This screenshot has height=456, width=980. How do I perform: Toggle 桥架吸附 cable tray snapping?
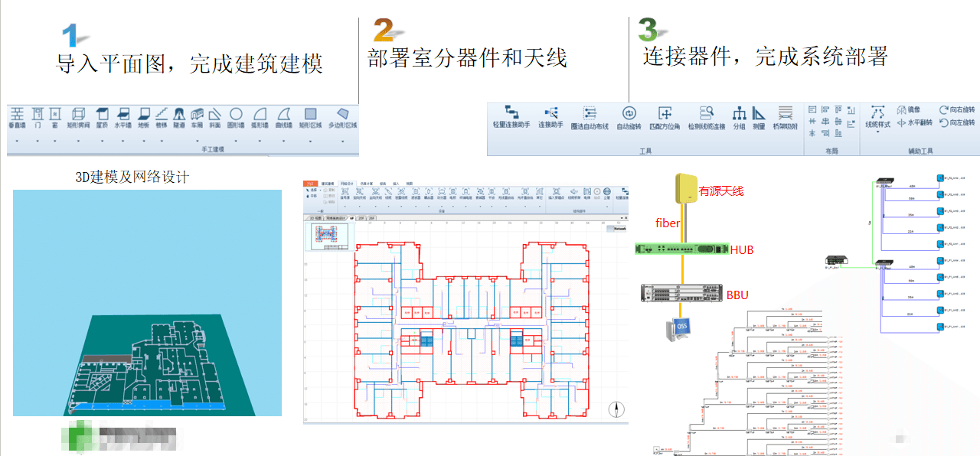click(786, 117)
